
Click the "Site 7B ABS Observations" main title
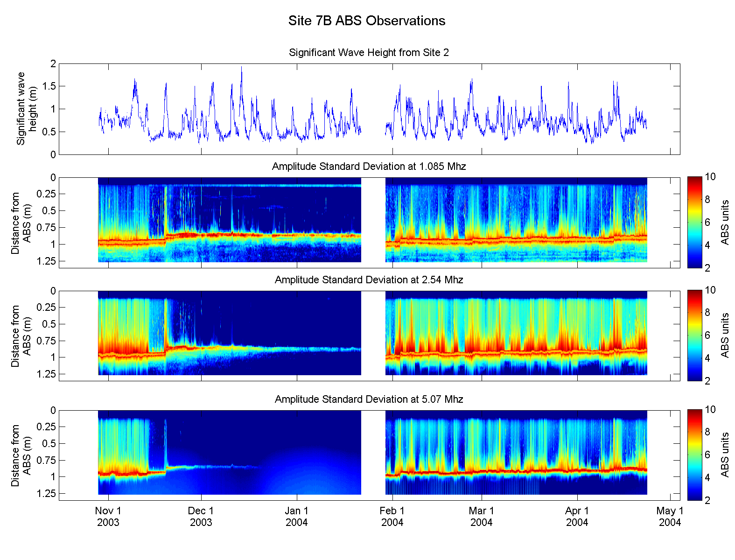[366, 21]
